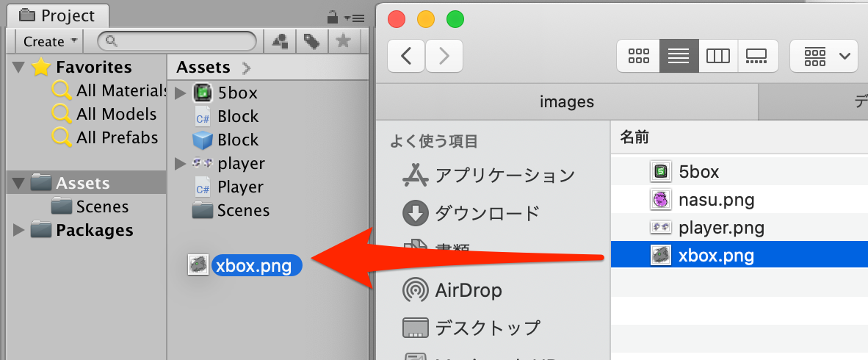Select the Scenes subfolder in left tree
868x360 pixels.
(x=90, y=206)
